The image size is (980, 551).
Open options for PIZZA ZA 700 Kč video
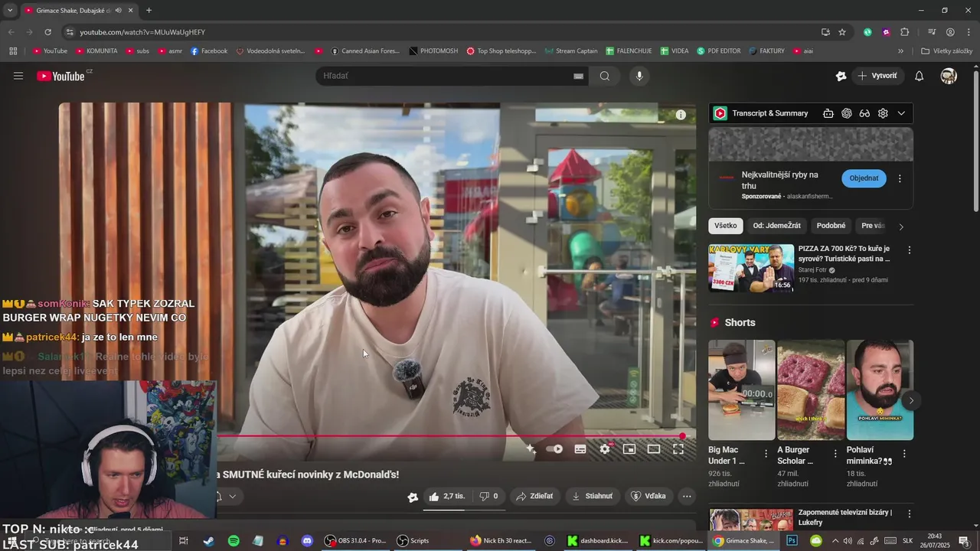coord(910,250)
